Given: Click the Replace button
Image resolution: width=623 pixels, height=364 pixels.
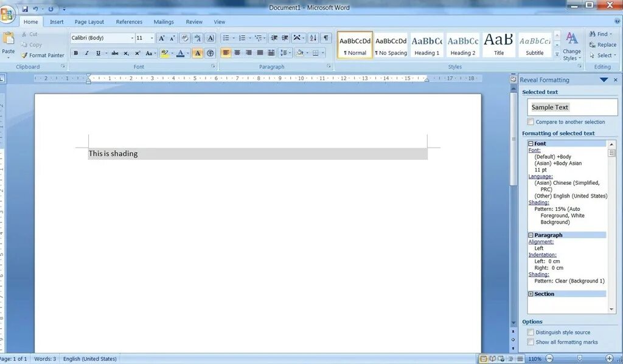Looking at the screenshot, I should [603, 45].
